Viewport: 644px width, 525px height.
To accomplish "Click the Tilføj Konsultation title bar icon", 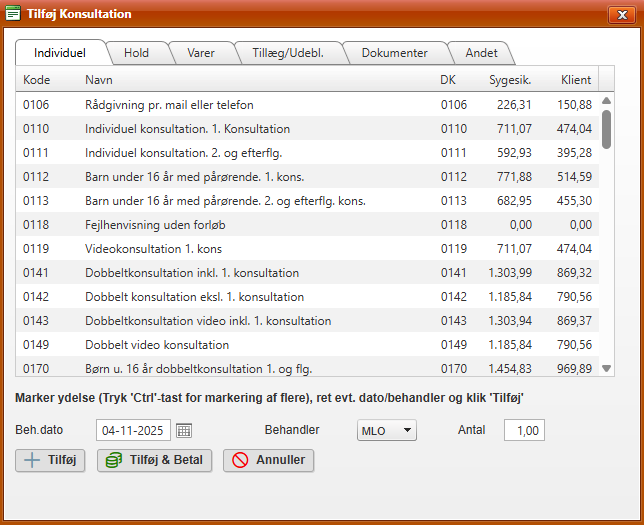I will [14, 14].
